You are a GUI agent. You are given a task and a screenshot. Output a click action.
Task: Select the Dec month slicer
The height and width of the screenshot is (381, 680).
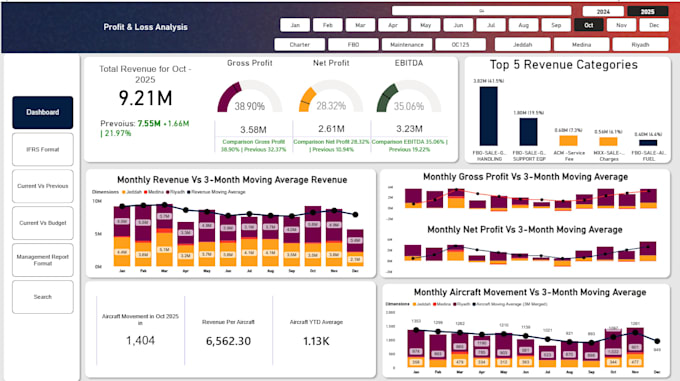654,25
